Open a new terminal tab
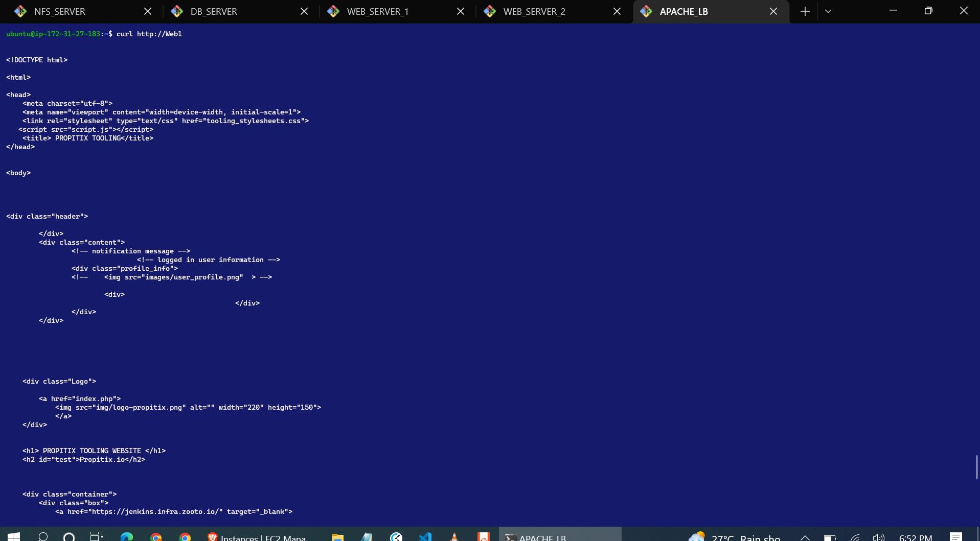 pyautogui.click(x=805, y=11)
